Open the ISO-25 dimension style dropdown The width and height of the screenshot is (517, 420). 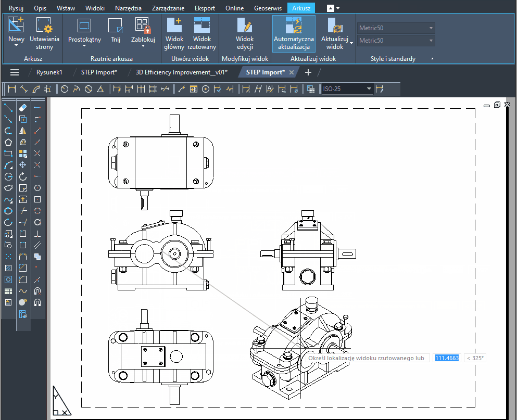point(369,88)
